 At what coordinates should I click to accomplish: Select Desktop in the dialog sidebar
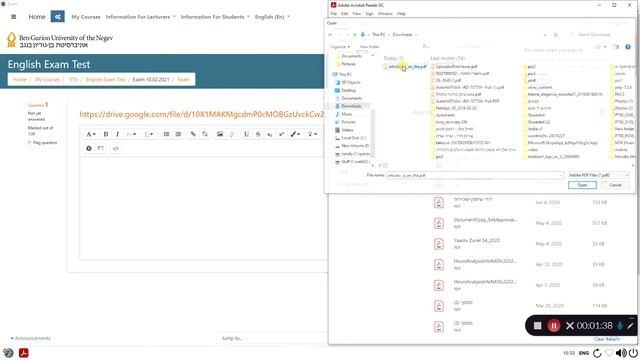[345, 90]
